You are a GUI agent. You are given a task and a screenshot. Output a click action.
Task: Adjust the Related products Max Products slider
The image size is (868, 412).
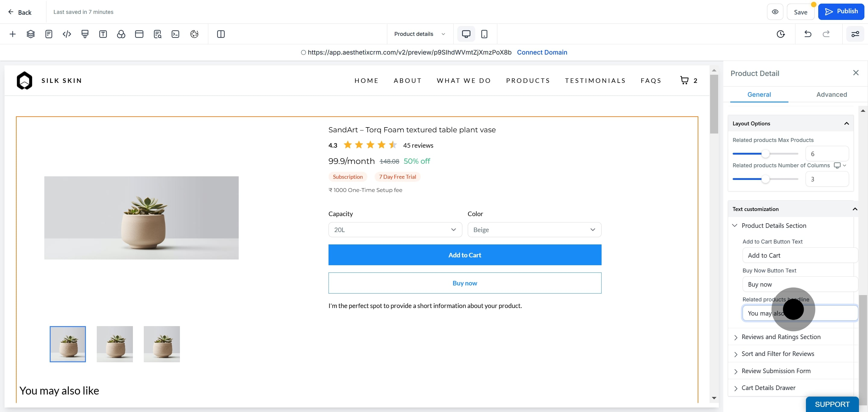pos(765,154)
